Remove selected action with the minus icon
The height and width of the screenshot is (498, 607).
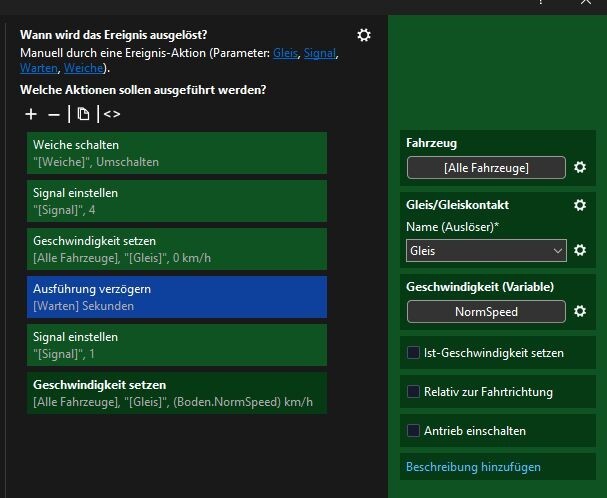click(53, 115)
